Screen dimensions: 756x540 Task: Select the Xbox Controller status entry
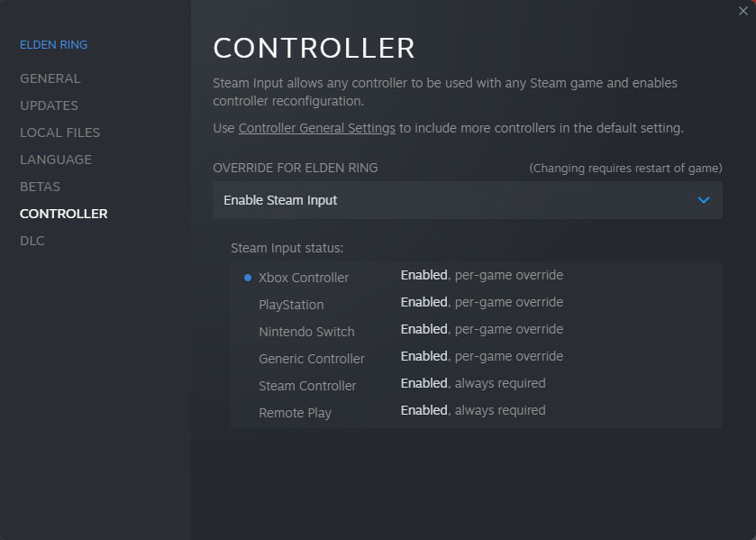pyautogui.click(x=304, y=278)
